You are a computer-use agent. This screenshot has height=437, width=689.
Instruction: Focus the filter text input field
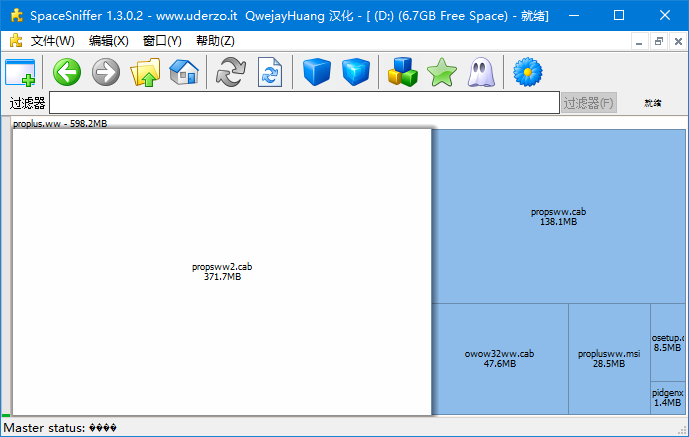[x=304, y=103]
